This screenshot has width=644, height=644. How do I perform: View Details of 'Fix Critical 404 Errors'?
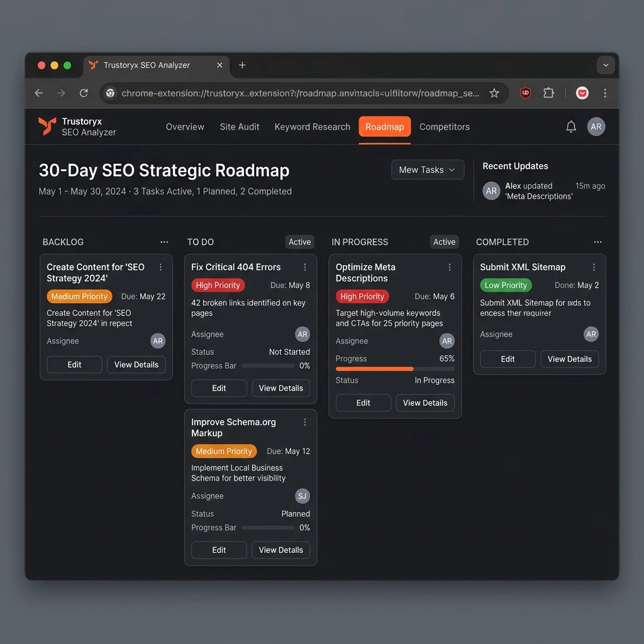pos(281,388)
